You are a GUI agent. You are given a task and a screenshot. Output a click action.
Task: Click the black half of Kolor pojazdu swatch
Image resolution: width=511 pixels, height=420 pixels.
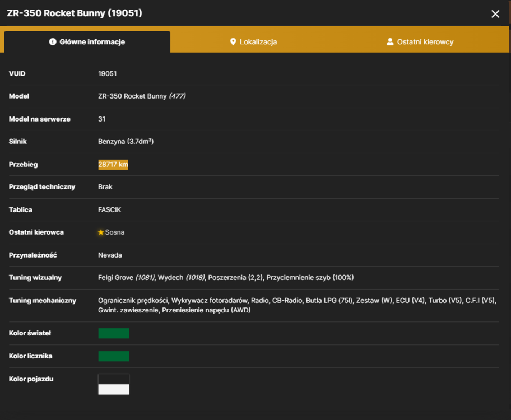click(113, 379)
